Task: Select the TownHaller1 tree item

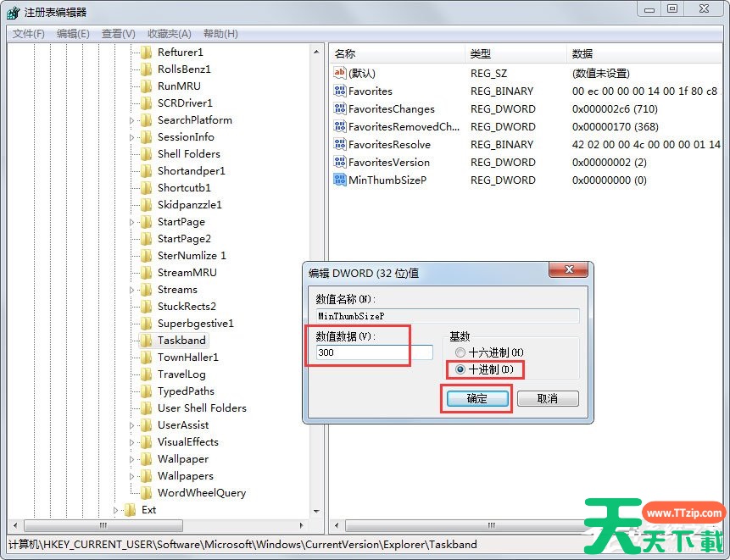Action: [x=188, y=358]
